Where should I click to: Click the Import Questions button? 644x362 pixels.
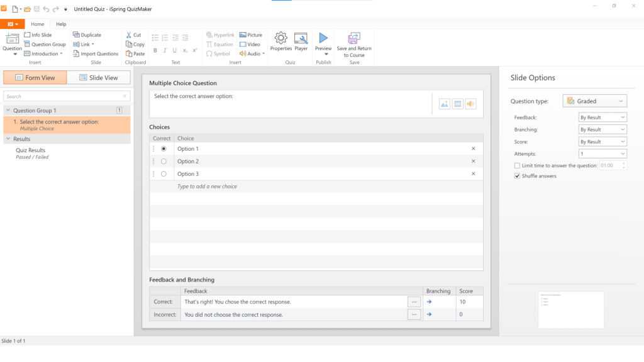click(96, 53)
